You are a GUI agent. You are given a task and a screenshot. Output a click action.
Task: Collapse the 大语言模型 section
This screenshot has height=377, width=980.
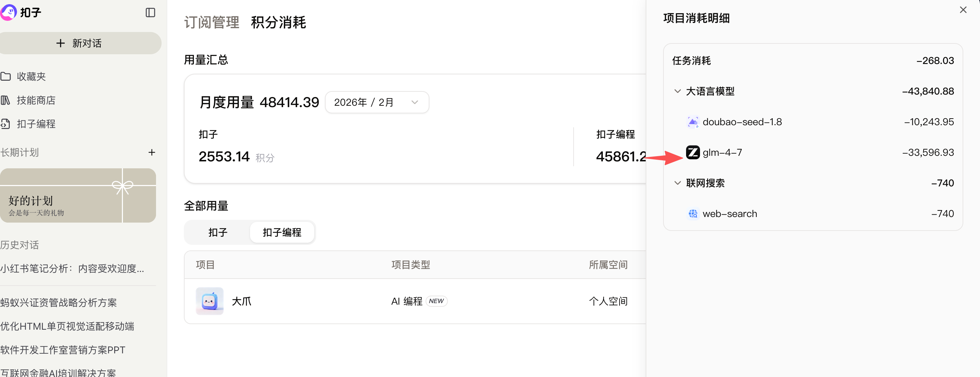tap(677, 91)
